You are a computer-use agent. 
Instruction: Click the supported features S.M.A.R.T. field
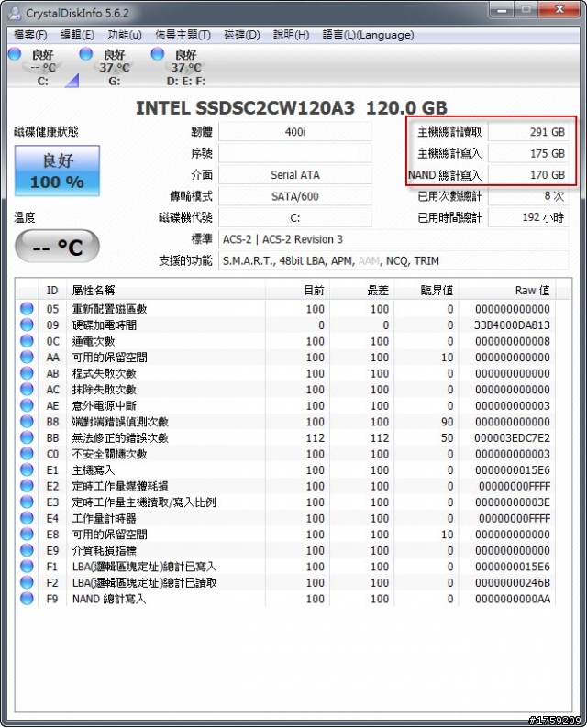click(393, 261)
